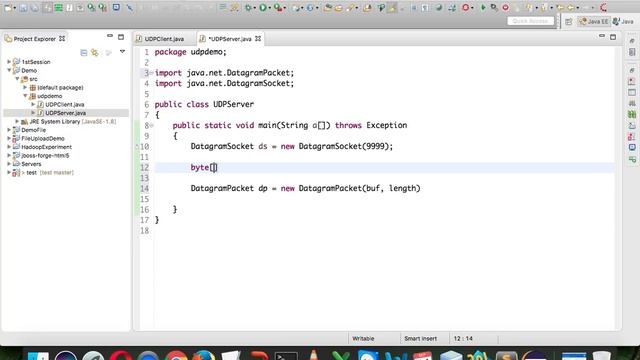Select UDPServer.java in the project tree
This screenshot has height=360, width=640.
click(x=65, y=113)
